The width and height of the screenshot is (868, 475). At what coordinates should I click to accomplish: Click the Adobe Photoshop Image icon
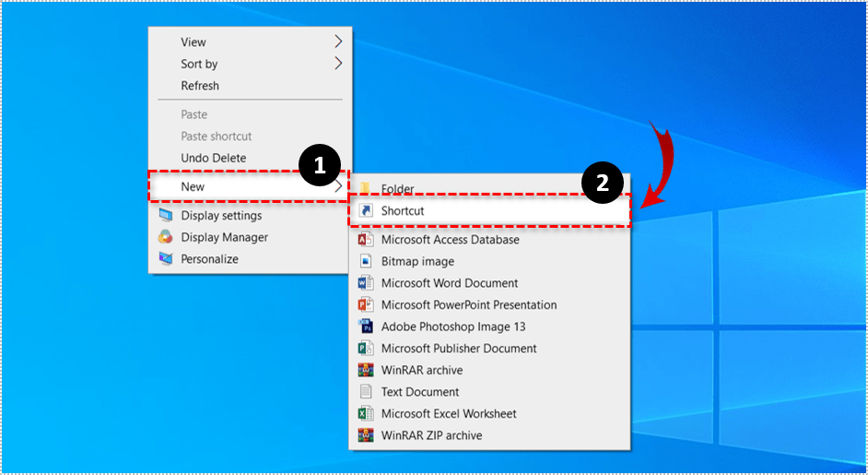coord(365,327)
